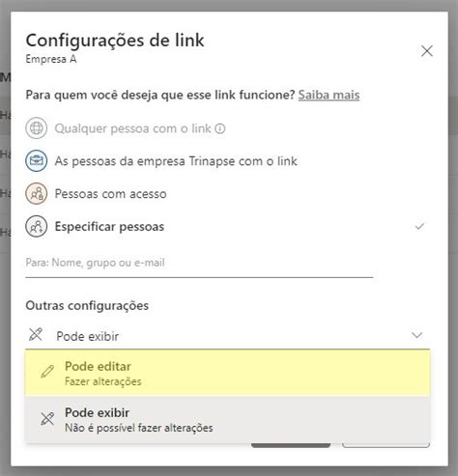Click the pencil icon in Pode editar option
458x476 pixels.
(47, 372)
